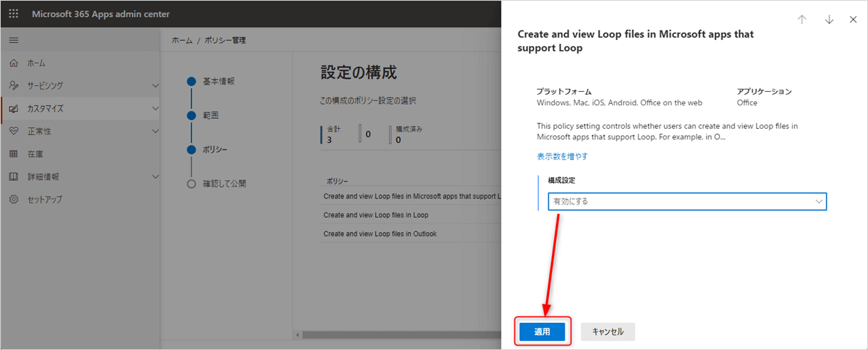This screenshot has height=350, width=868.
Task: Click the 詳細情報 book icon
Action: [x=14, y=177]
